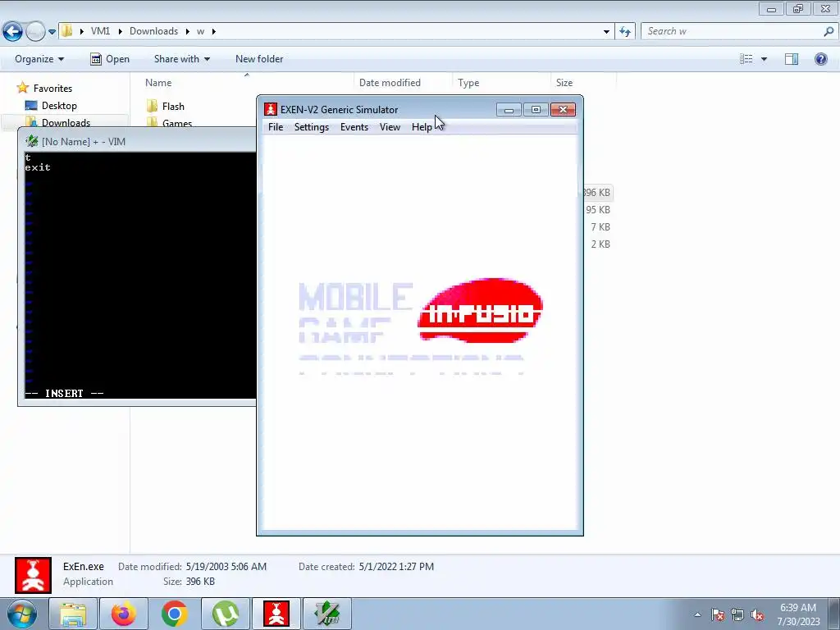Click the New folder button
The image size is (840, 630).
[x=259, y=59]
